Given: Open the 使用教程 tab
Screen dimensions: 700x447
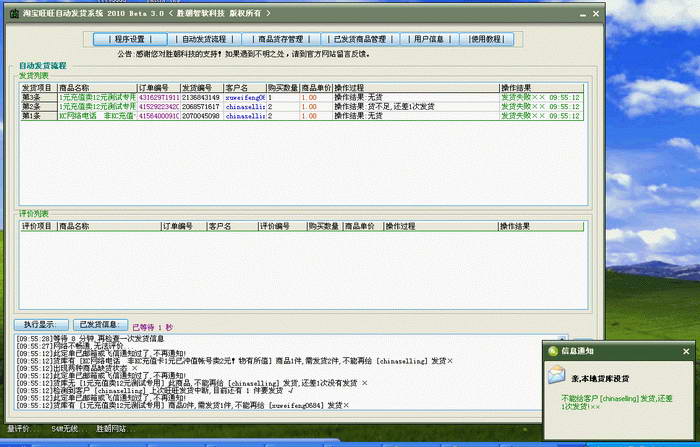Looking at the screenshot, I should (486, 39).
